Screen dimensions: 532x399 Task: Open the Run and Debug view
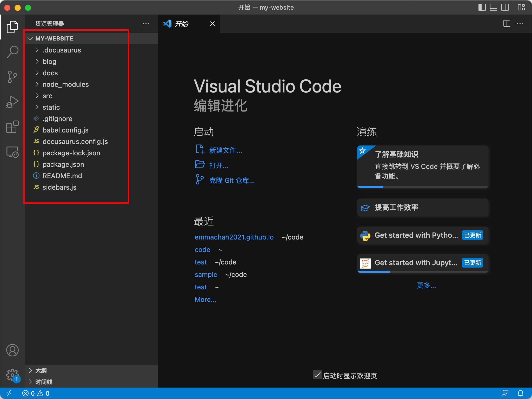12,102
